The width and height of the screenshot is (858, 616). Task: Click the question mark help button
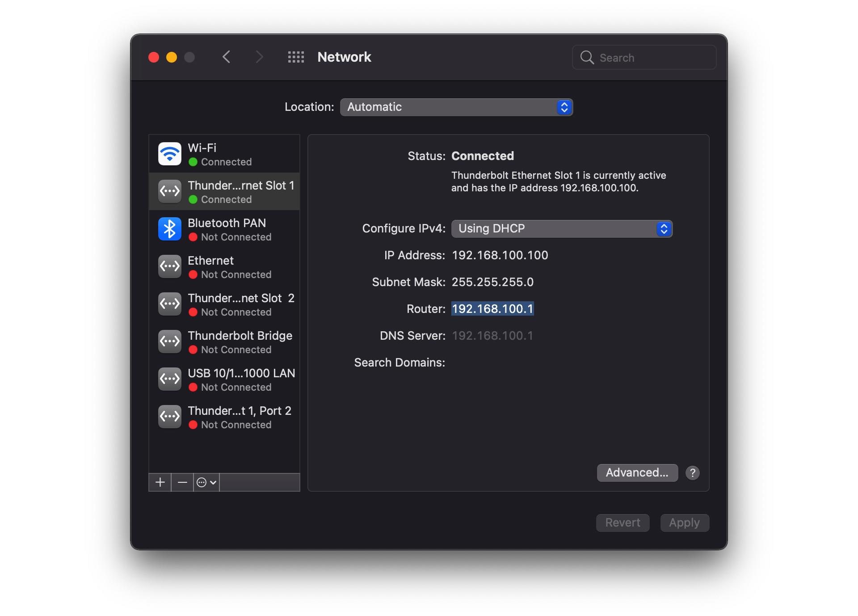(692, 473)
